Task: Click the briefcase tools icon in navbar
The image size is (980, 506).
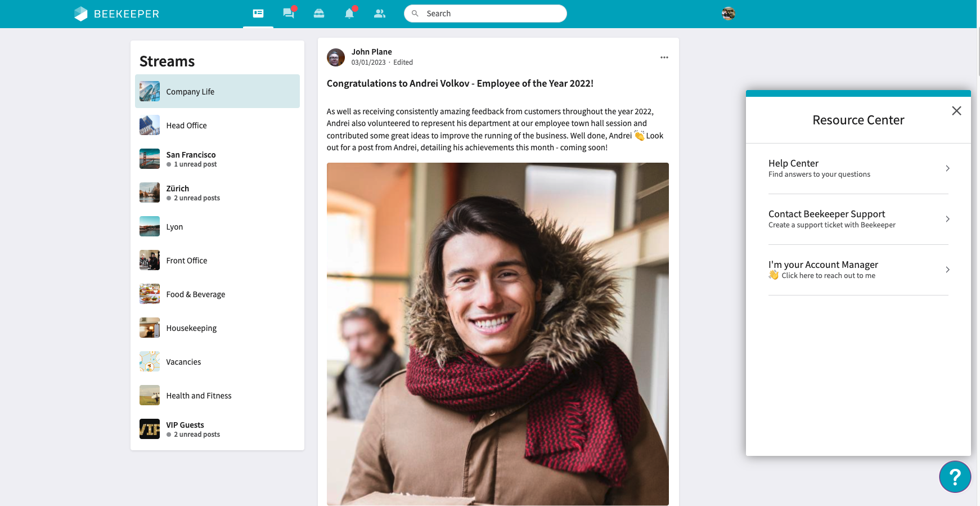Action: [319, 14]
